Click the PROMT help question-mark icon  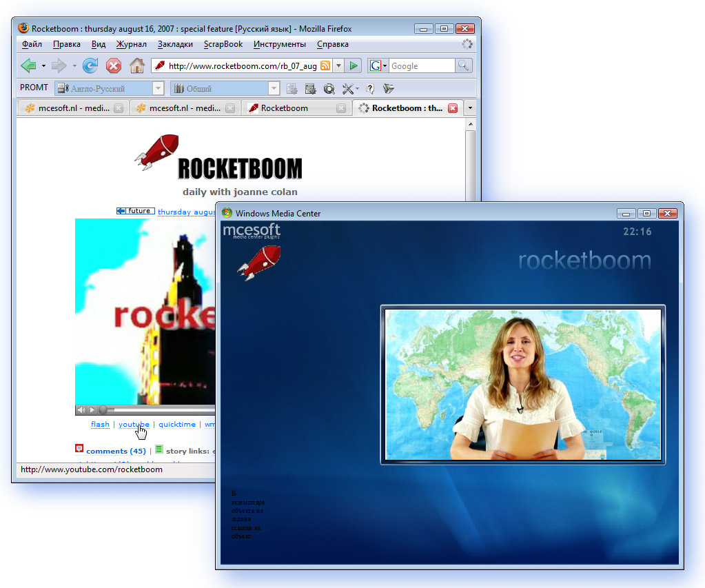[x=370, y=89]
